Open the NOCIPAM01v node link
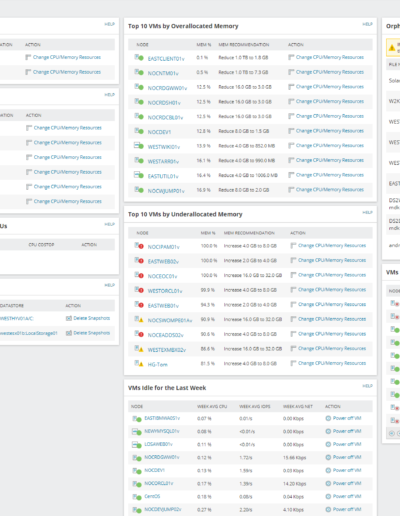The height and width of the screenshot is (516, 400). click(x=164, y=247)
